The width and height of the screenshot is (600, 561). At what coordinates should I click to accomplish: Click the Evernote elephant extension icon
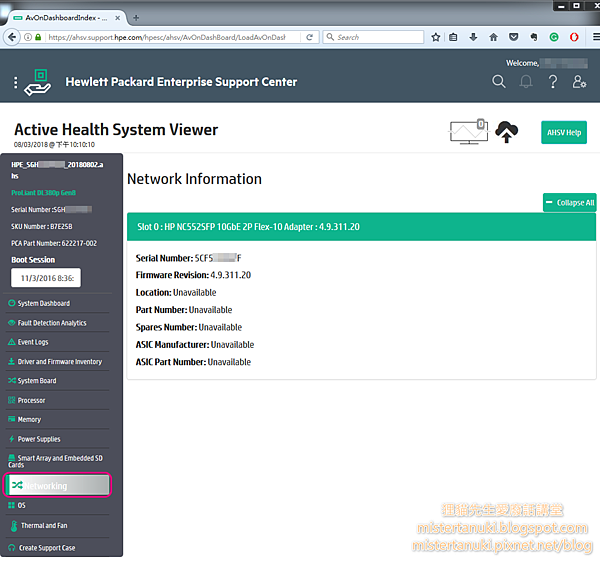(x=534, y=37)
